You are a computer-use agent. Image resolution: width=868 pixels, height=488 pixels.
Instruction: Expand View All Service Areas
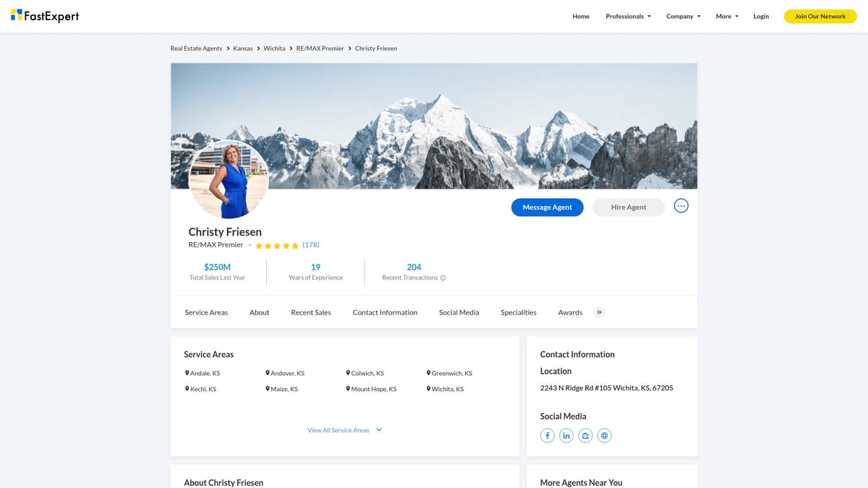click(x=340, y=429)
